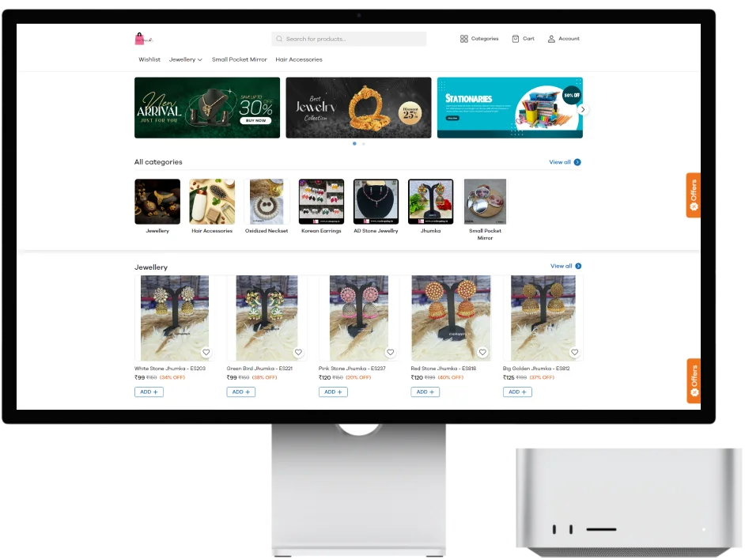Click next arrow on banner carousel
Screen dimensions: 745x560
pyautogui.click(x=583, y=109)
